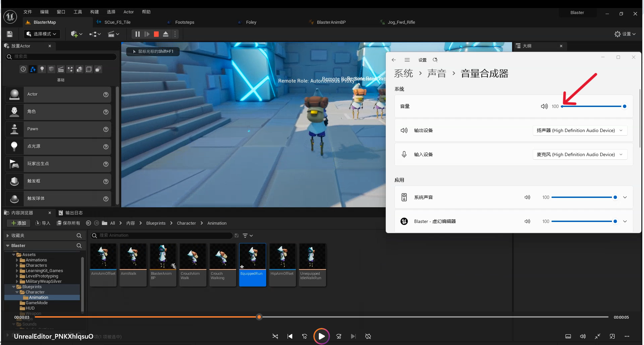This screenshot has height=345, width=644.
Task: Select the volumes filter icon
Action: click(89, 69)
